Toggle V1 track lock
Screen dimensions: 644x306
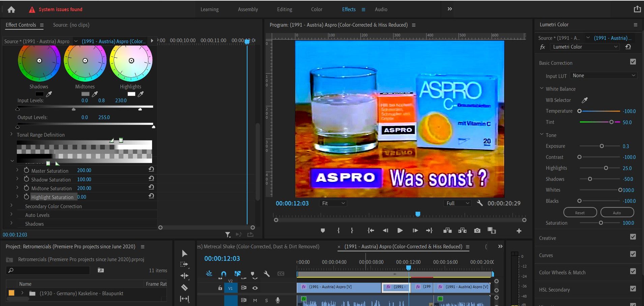[x=220, y=288]
